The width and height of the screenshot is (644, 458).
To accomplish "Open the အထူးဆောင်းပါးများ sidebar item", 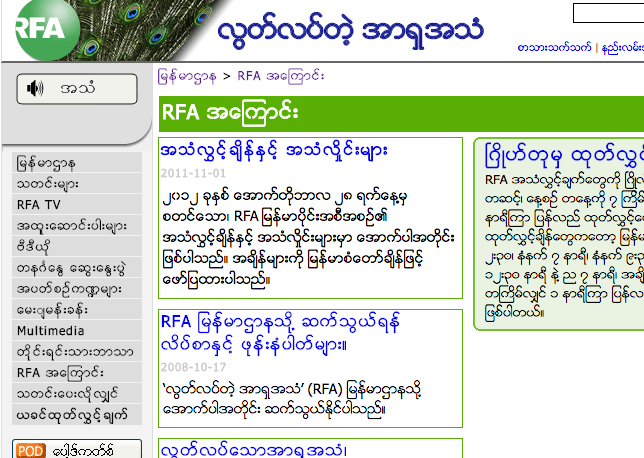I will click(77, 226).
